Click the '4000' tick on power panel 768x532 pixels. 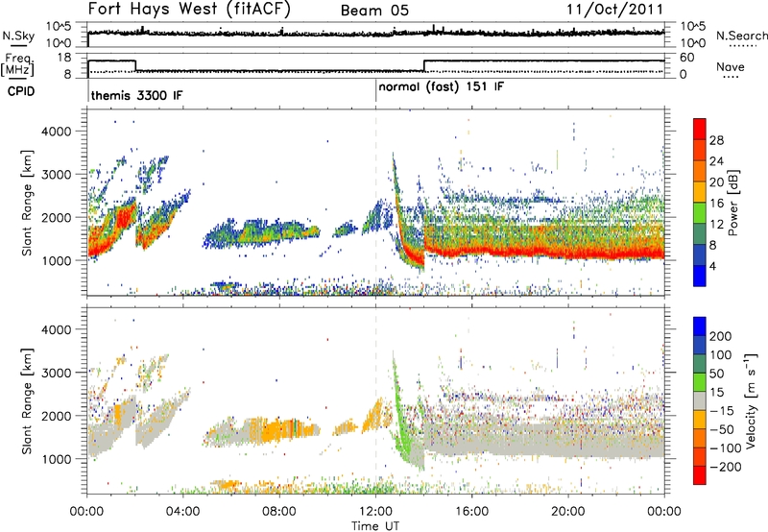point(56,132)
